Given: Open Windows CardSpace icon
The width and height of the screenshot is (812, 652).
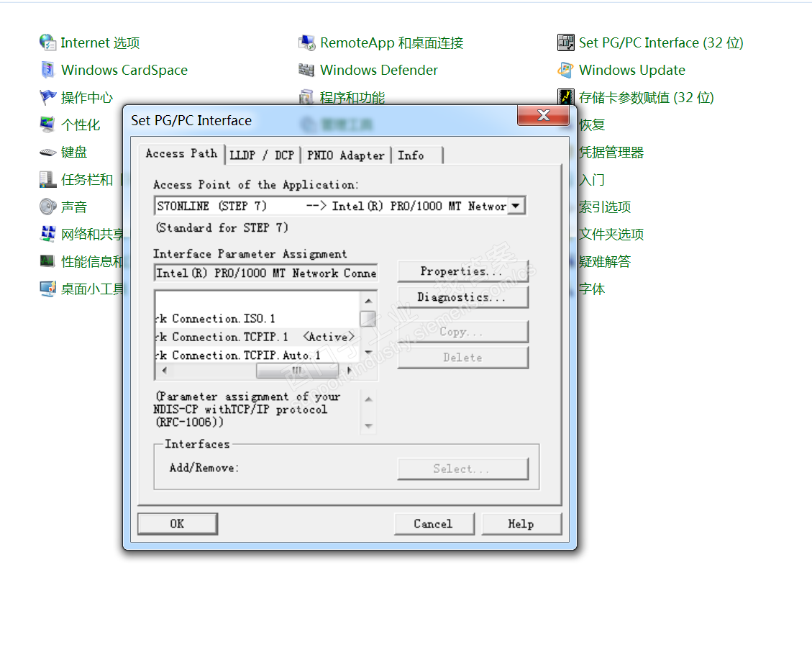Looking at the screenshot, I should (x=47, y=70).
